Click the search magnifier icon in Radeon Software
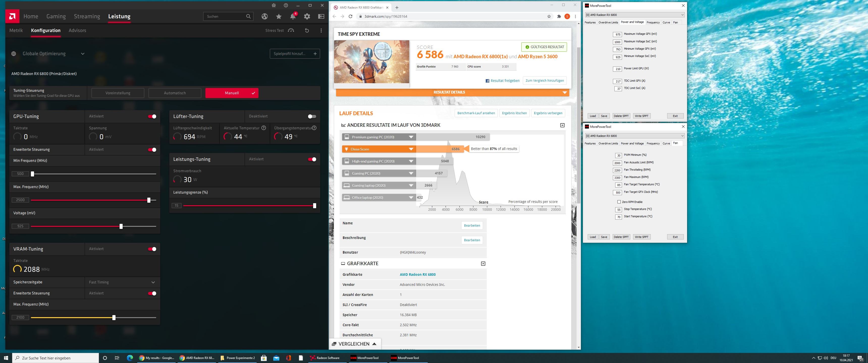 coord(248,16)
